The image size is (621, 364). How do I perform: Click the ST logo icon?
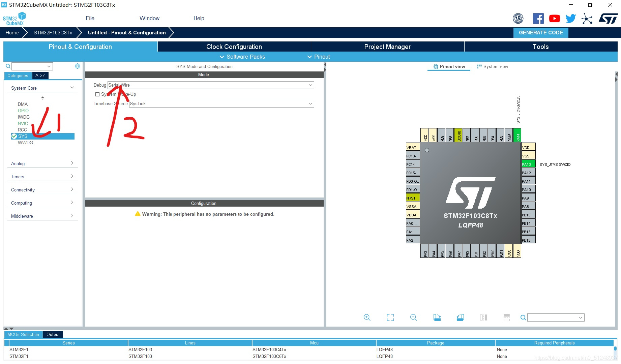click(608, 19)
